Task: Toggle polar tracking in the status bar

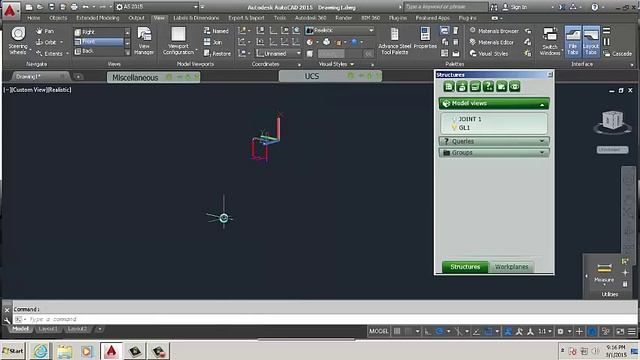Action: (440, 331)
